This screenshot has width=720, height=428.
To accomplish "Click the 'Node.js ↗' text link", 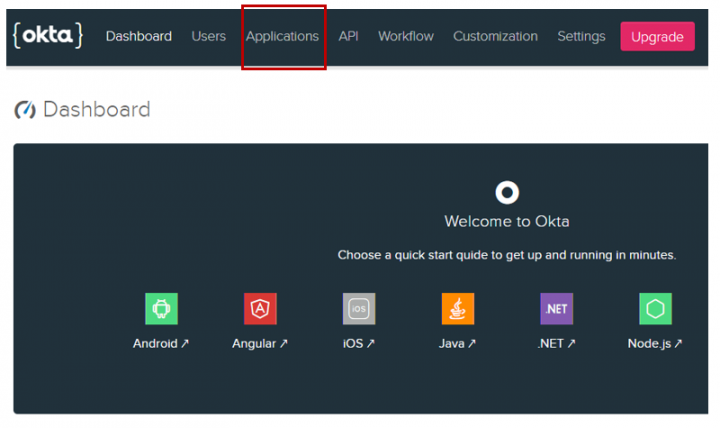I will click(x=655, y=343).
